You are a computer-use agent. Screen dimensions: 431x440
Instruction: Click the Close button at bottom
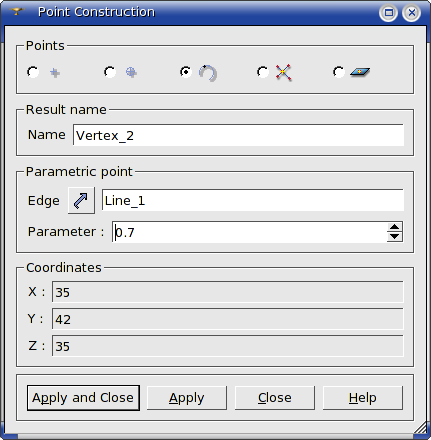pyautogui.click(x=275, y=398)
